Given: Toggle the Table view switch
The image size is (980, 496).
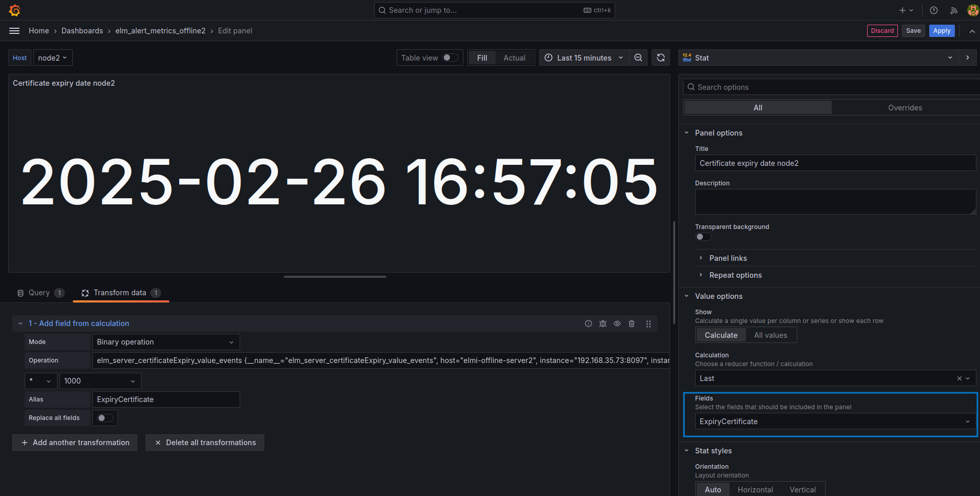Looking at the screenshot, I should pos(450,58).
